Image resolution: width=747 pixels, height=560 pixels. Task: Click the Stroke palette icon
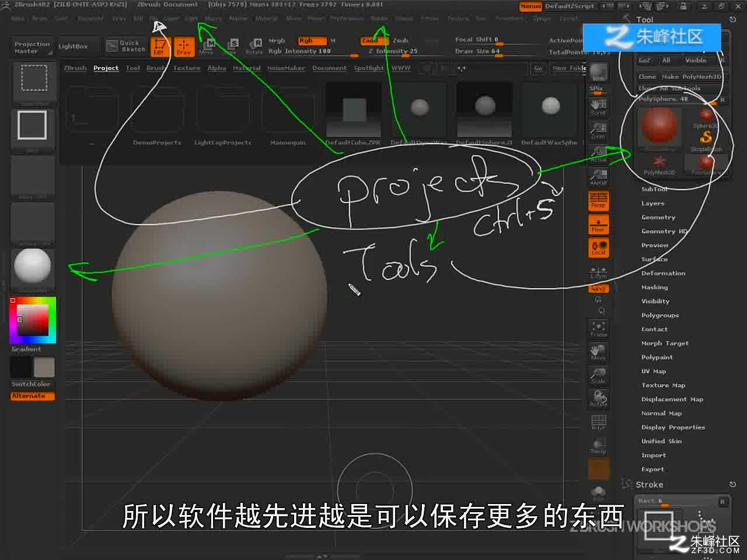pyautogui.click(x=627, y=484)
